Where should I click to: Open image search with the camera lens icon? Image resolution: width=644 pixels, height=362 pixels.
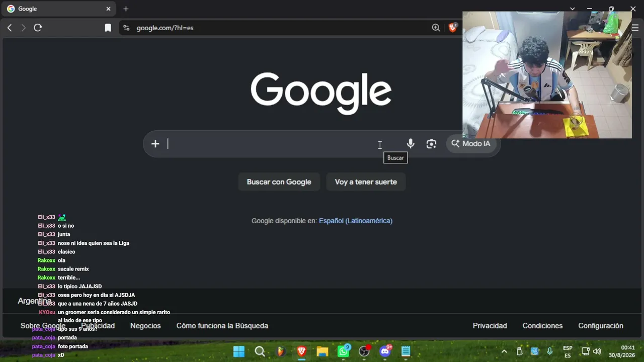coord(431,144)
